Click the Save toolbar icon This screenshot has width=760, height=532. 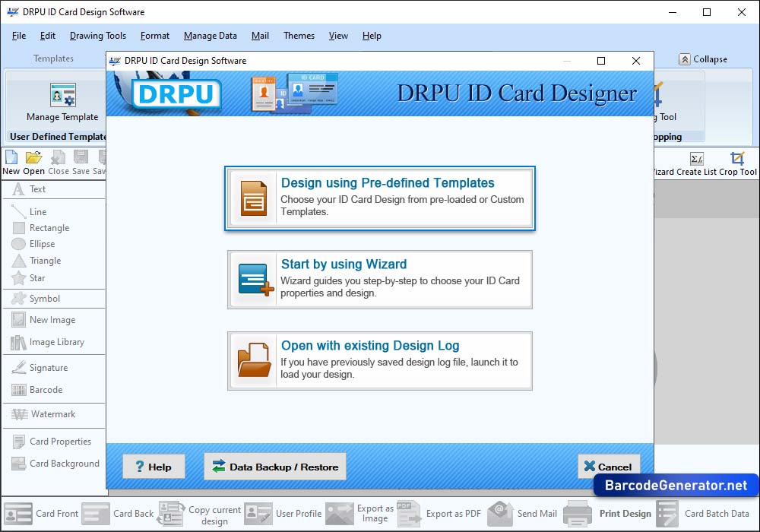click(x=81, y=157)
